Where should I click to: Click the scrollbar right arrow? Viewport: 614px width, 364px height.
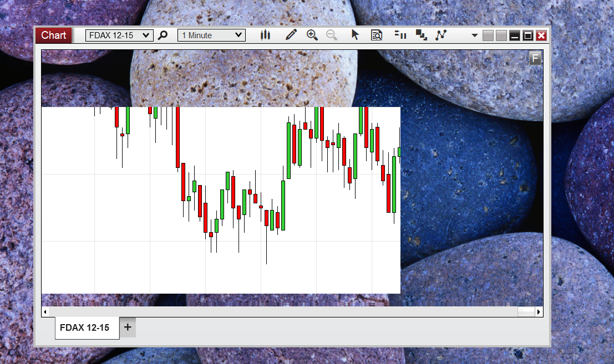(539, 311)
